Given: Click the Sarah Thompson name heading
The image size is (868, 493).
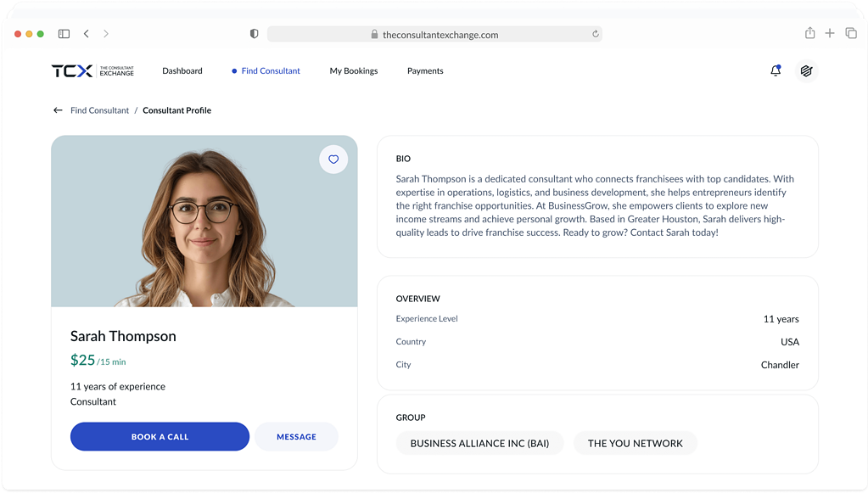Looking at the screenshot, I should 123,336.
